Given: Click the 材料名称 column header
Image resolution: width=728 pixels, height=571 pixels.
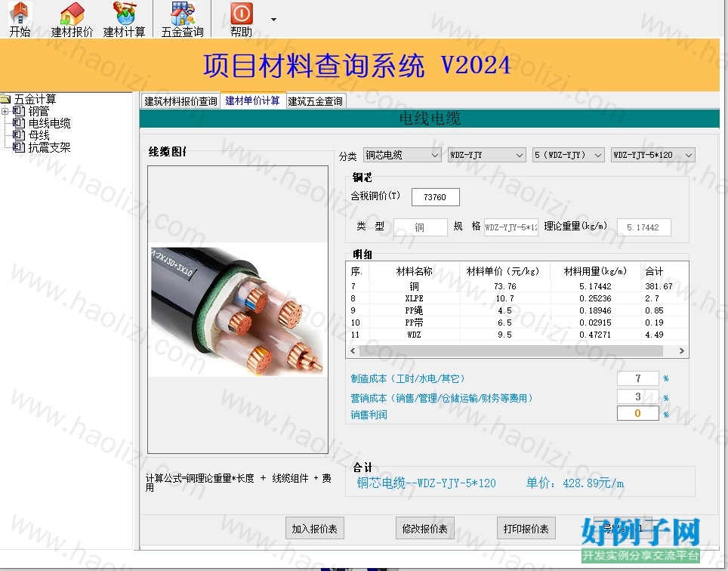Looking at the screenshot, I should [414, 271].
